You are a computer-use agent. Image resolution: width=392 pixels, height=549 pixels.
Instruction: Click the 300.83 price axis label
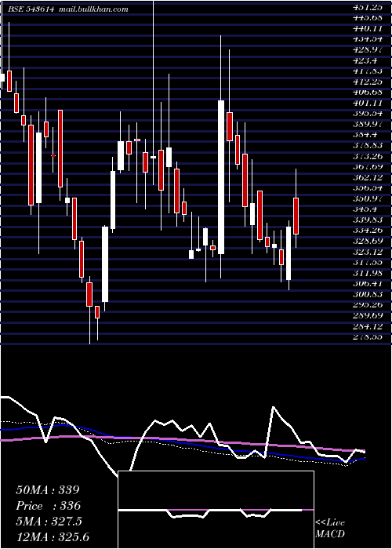coord(368,294)
